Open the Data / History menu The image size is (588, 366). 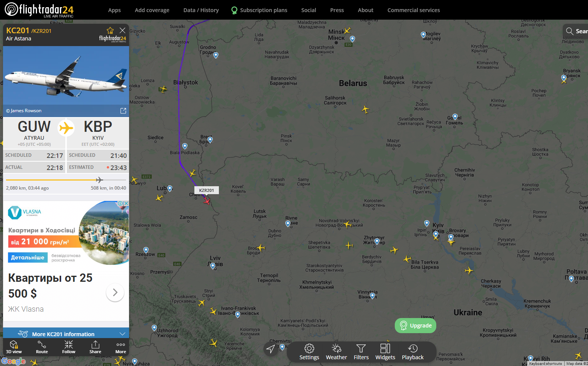pyautogui.click(x=201, y=10)
